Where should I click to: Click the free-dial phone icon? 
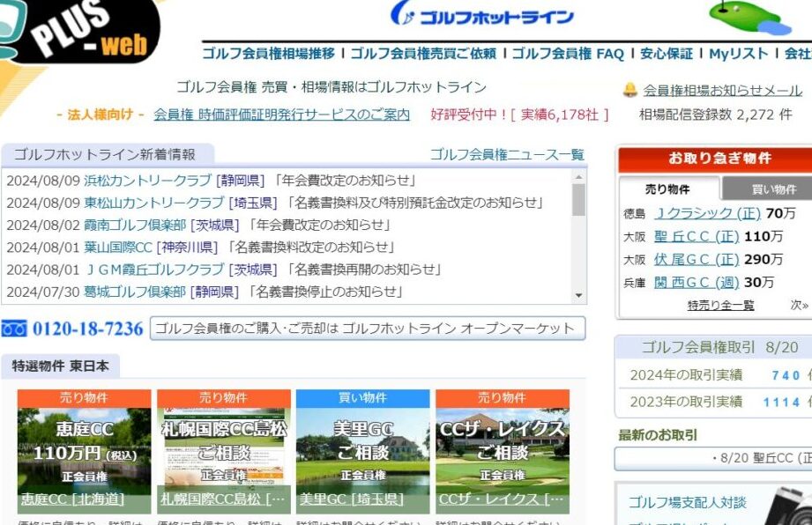[14, 329]
